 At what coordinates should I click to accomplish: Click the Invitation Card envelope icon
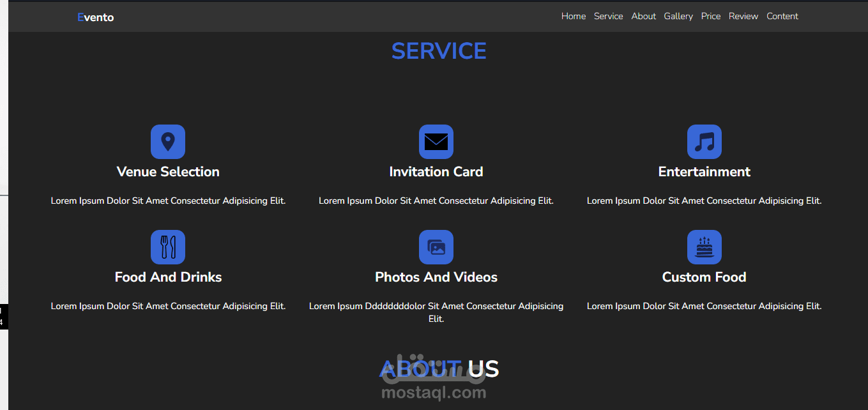436,142
